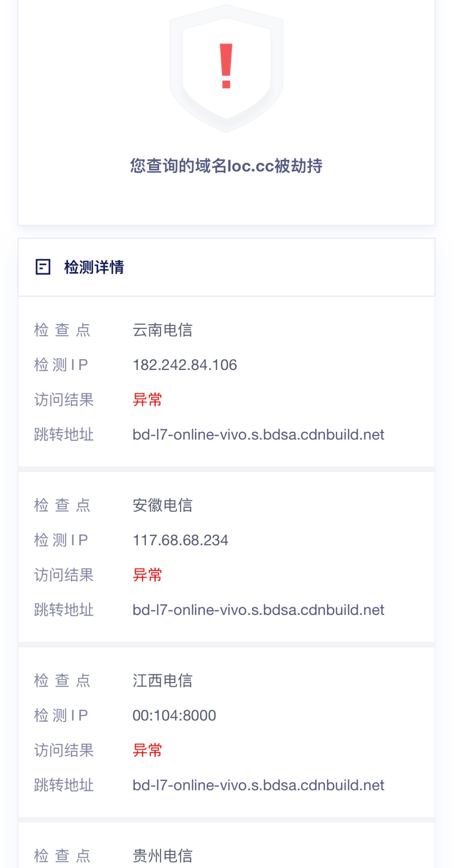Click the red 异常 status under 安徽电信
This screenshot has width=453, height=868.
[x=147, y=575]
